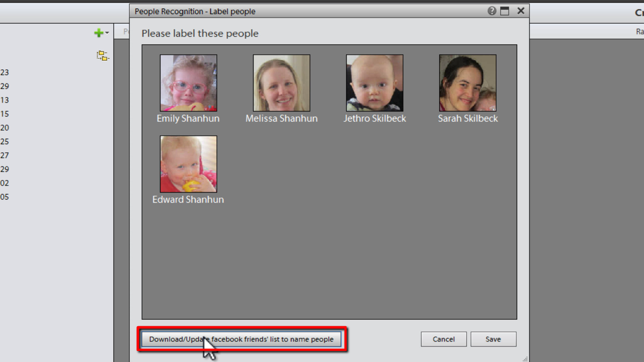Click the yellow folder hierarchy icon
This screenshot has height=362, width=644.
[x=103, y=56]
